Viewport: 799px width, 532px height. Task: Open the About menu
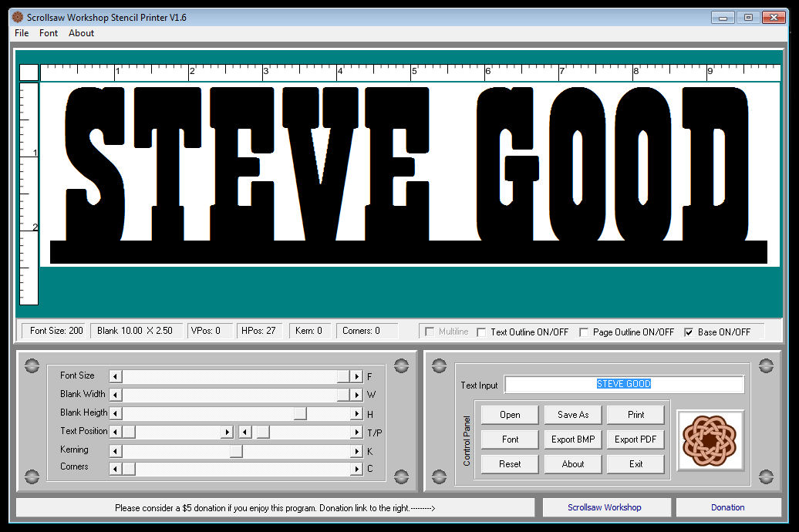[80, 33]
